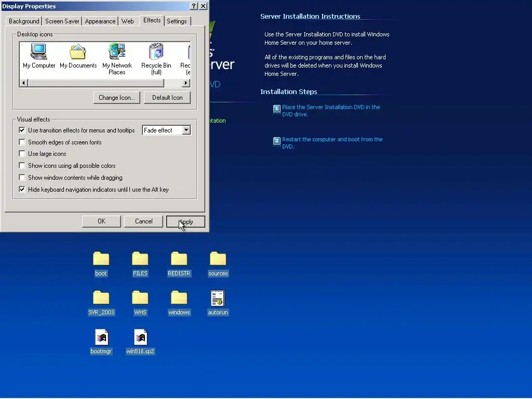
Task: Open the Fade effect dropdown
Action: (186, 130)
